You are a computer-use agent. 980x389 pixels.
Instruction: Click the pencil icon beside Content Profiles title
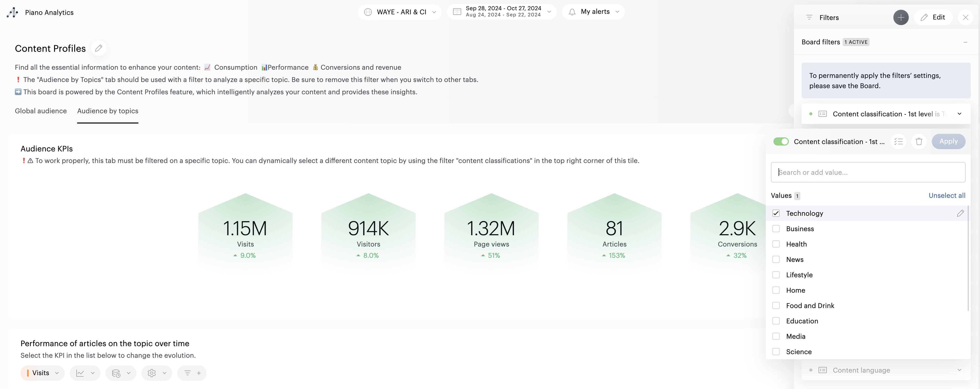click(x=98, y=48)
